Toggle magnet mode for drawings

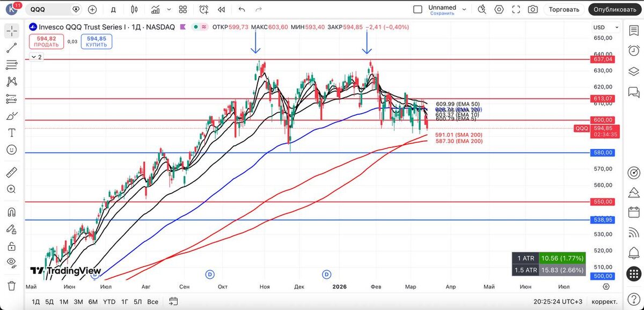pyautogui.click(x=11, y=212)
